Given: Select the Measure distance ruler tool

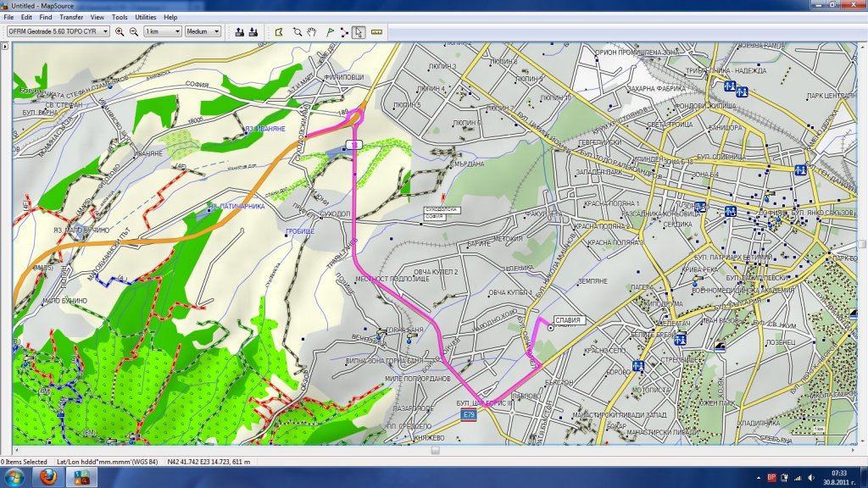Looking at the screenshot, I should pyautogui.click(x=376, y=32).
